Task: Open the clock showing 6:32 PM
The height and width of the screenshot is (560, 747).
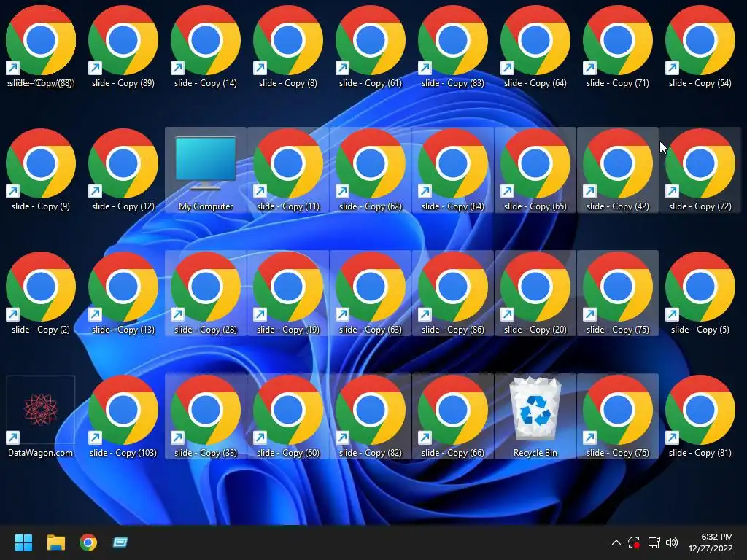Action: pyautogui.click(x=711, y=542)
